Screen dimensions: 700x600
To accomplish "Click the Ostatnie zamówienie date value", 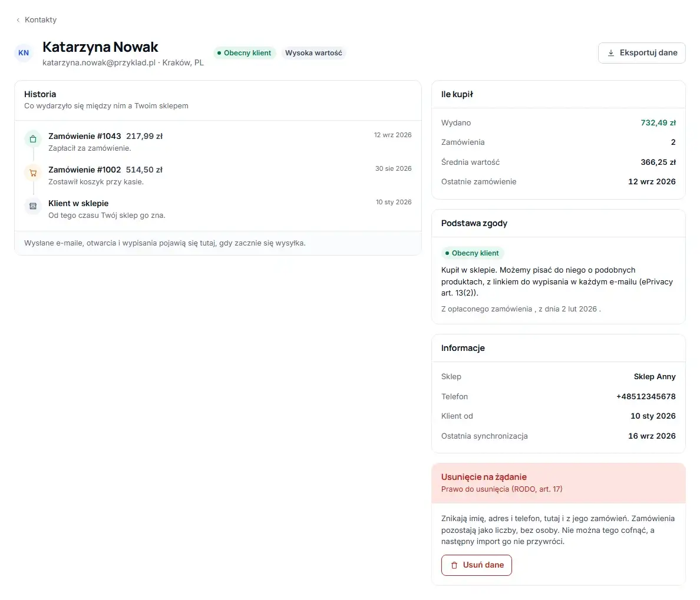I will pyautogui.click(x=652, y=181).
